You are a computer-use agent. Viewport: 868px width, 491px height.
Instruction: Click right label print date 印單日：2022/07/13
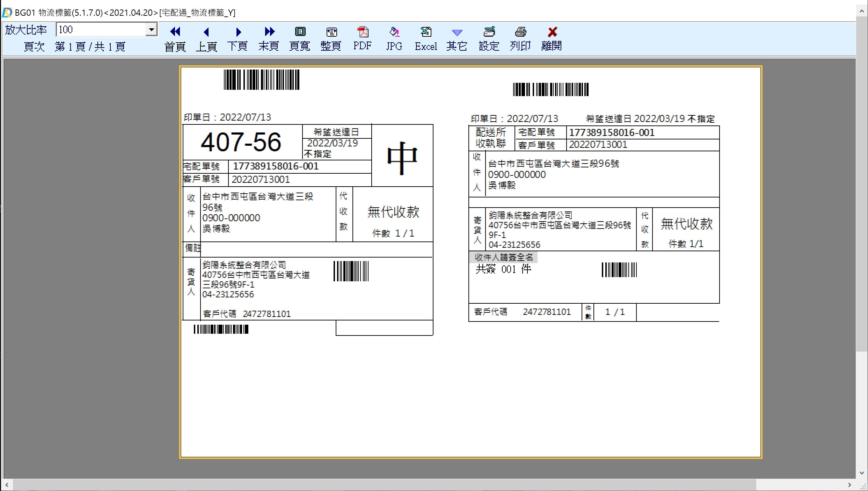[515, 119]
